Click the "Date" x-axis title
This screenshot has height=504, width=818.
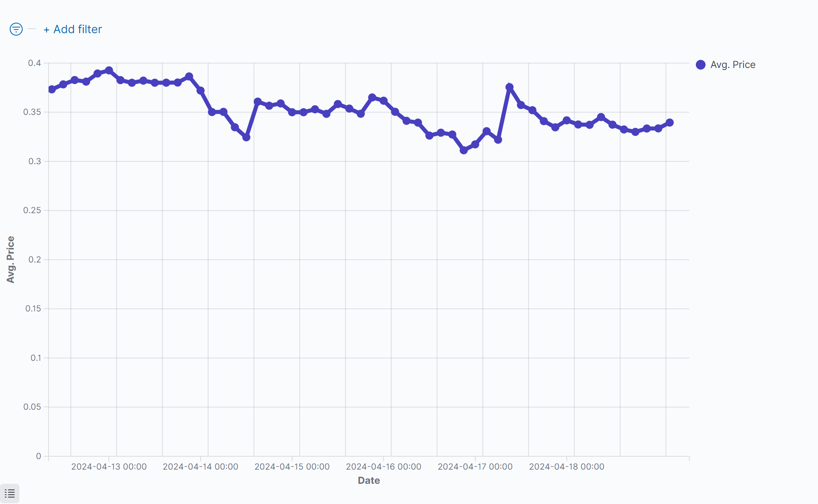coord(369,480)
